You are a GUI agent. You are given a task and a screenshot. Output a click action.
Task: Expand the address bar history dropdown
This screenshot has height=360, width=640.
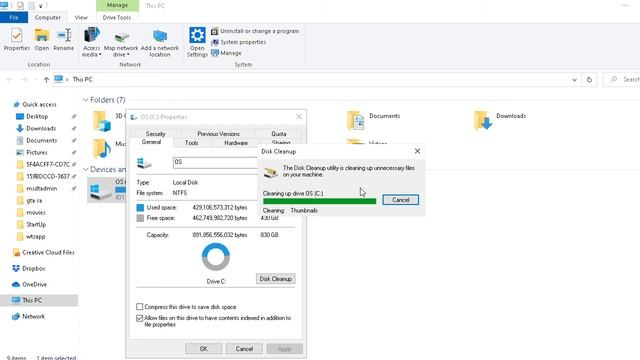[574, 80]
